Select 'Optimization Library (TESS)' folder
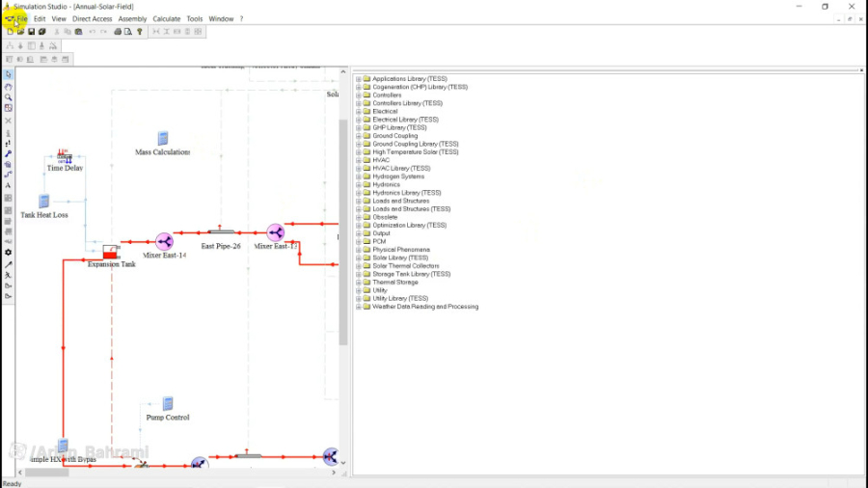Image resolution: width=868 pixels, height=488 pixels. (409, 225)
